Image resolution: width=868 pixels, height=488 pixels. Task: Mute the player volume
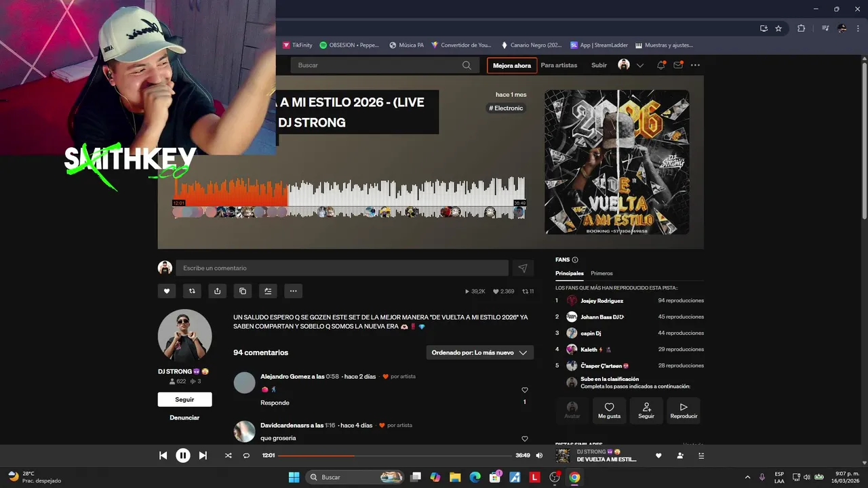tap(540, 455)
